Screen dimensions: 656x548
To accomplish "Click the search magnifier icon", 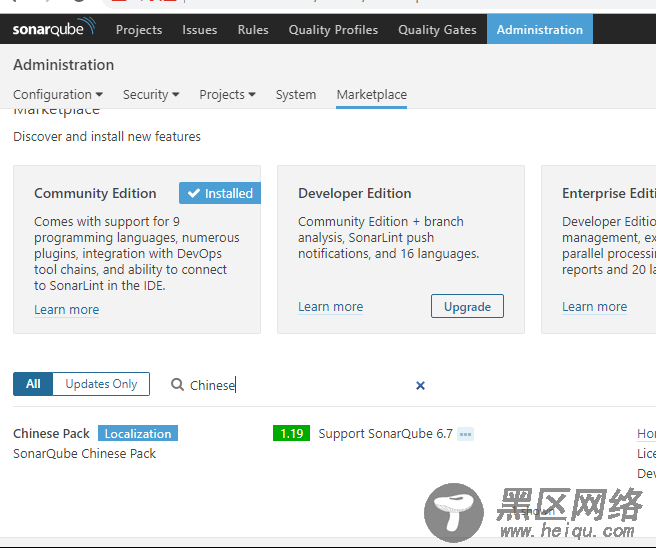I will pyautogui.click(x=177, y=384).
